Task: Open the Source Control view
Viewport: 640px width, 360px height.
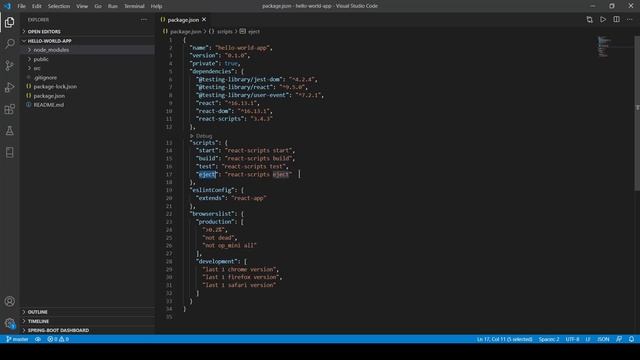Action: pos(9,65)
